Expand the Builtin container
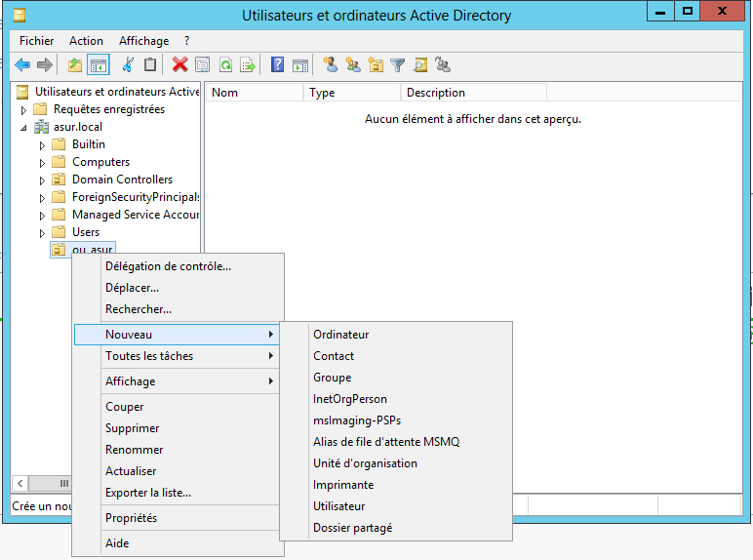The image size is (753, 560). coord(42,145)
